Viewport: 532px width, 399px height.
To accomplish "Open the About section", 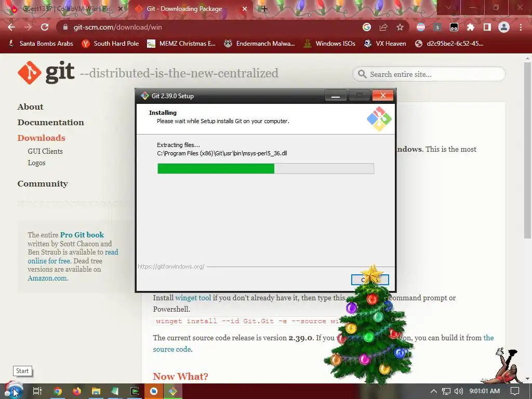I will coord(30,107).
